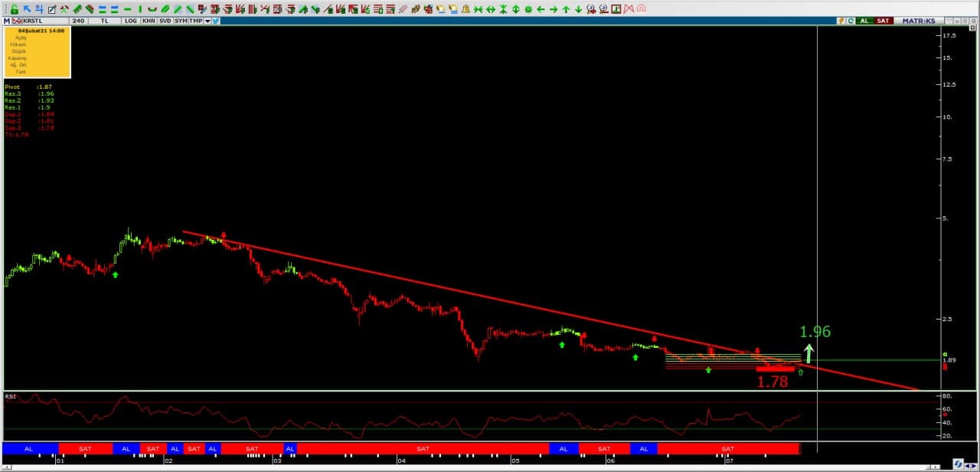The image size is (980, 472).
Task: Click the horizontal scrollbar at bottom
Action: (471, 466)
